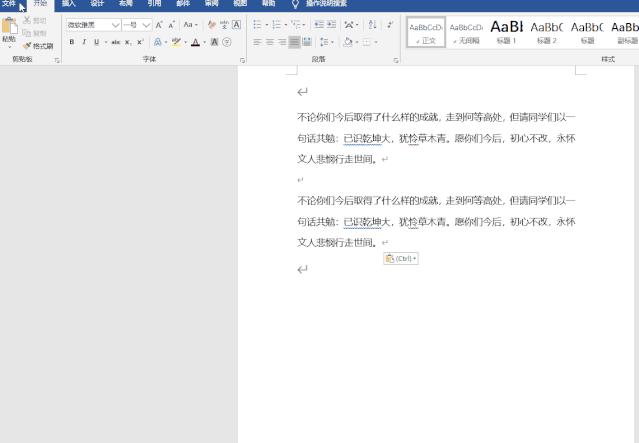Align text left

tap(257, 42)
